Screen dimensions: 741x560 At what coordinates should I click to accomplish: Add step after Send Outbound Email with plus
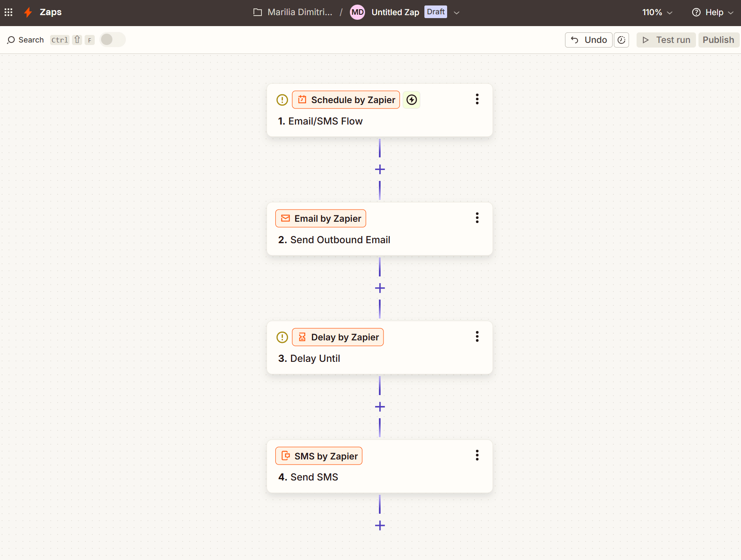point(380,288)
